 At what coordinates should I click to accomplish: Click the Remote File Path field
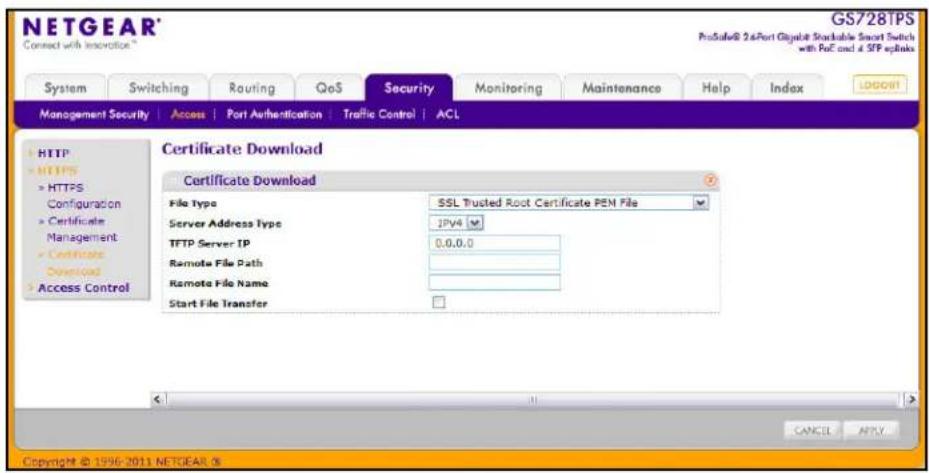click(x=494, y=263)
